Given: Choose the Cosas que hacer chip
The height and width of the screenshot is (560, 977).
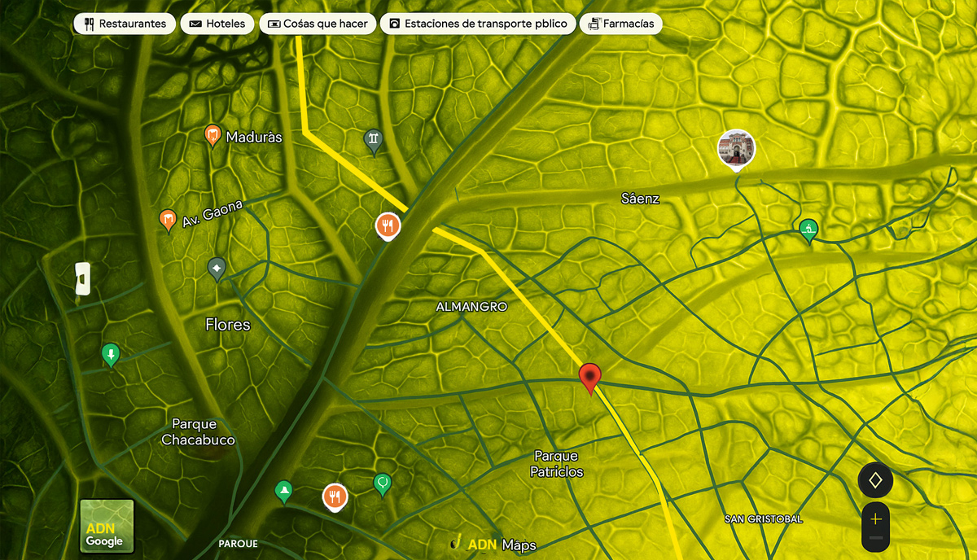Looking at the screenshot, I should [x=317, y=24].
